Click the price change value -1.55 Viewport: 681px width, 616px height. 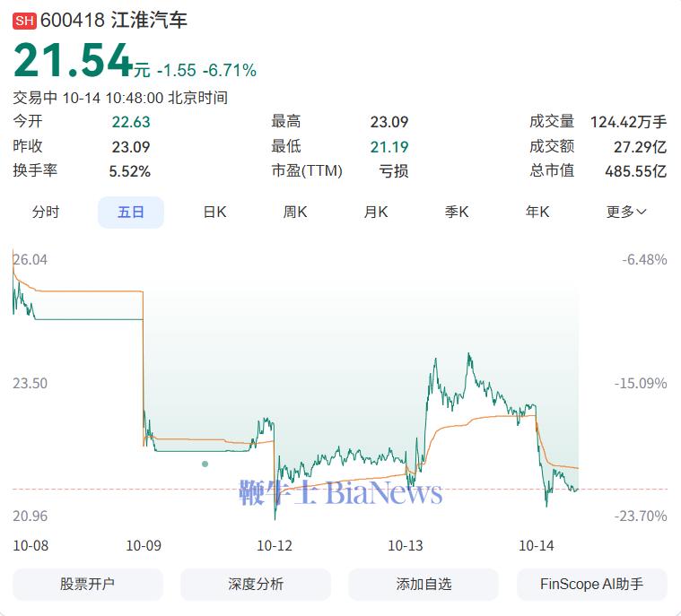pos(177,70)
